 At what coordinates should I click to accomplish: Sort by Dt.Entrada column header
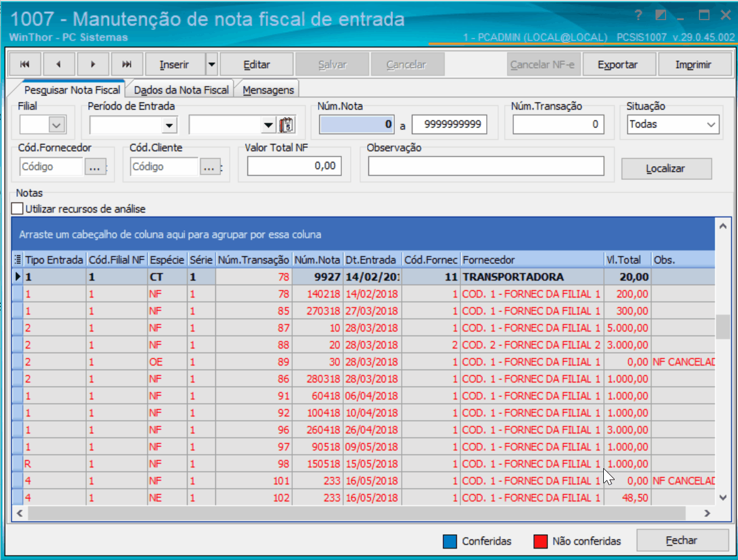(372, 259)
